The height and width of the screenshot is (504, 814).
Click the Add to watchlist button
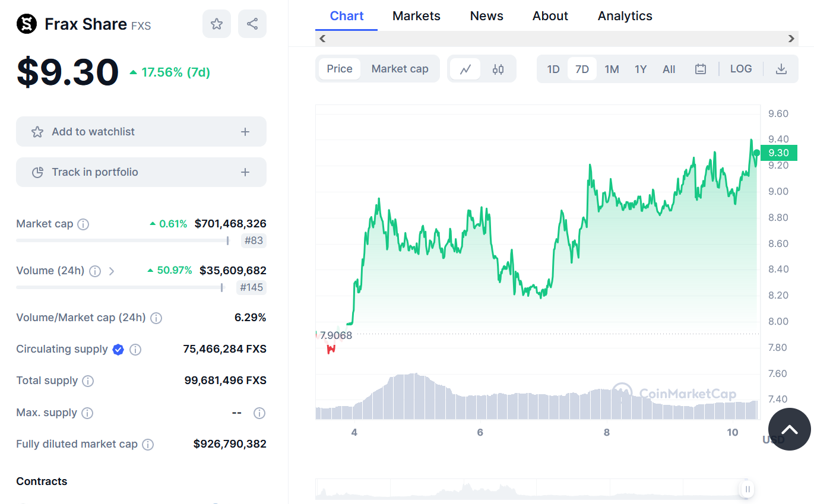141,132
